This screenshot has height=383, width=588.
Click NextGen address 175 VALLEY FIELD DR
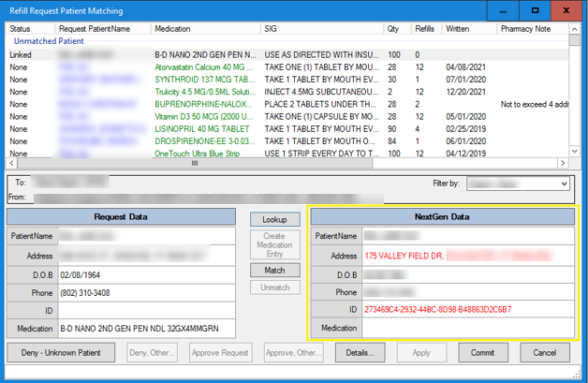(404, 256)
